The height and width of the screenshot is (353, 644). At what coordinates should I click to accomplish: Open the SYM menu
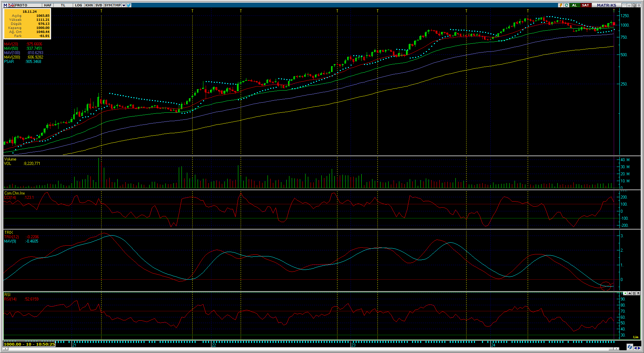108,5
